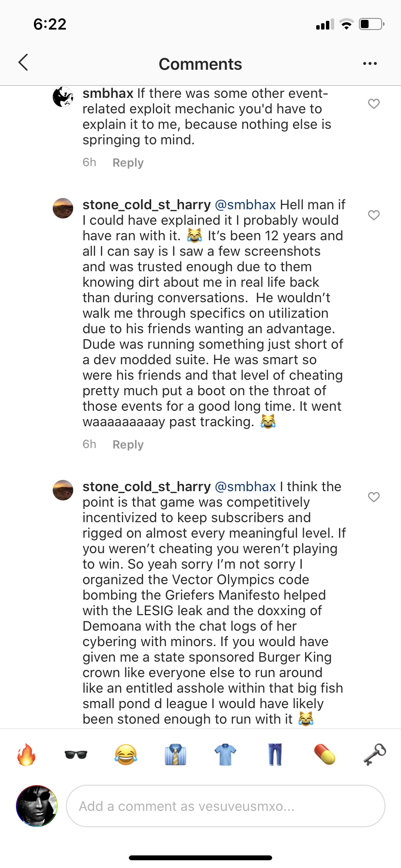Open stone_cold_st_harry avatar on last comment

coord(63,490)
